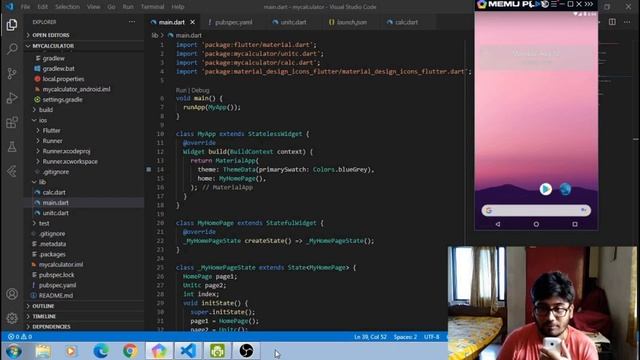Open the Selection menu
Viewport: 640px width, 360px height.
click(x=67, y=7)
